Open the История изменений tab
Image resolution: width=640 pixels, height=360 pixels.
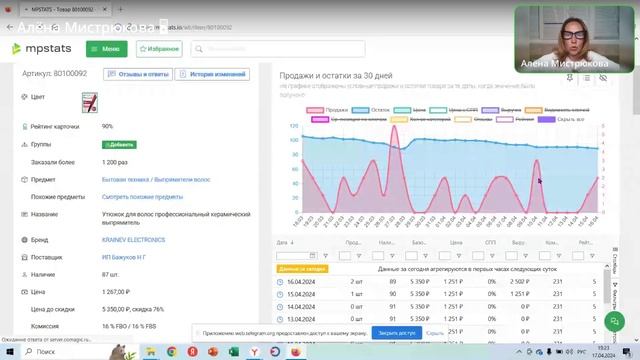(212, 74)
